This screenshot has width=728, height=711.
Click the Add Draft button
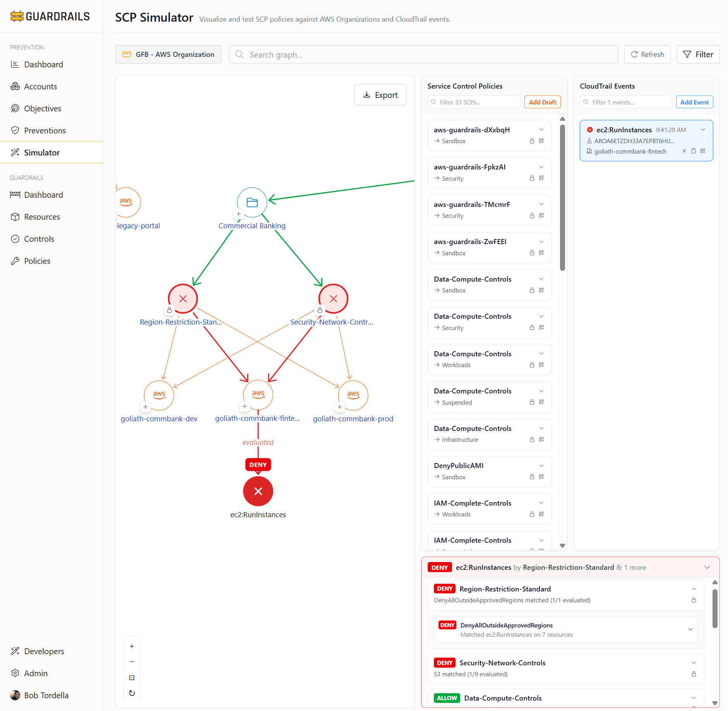pos(542,102)
